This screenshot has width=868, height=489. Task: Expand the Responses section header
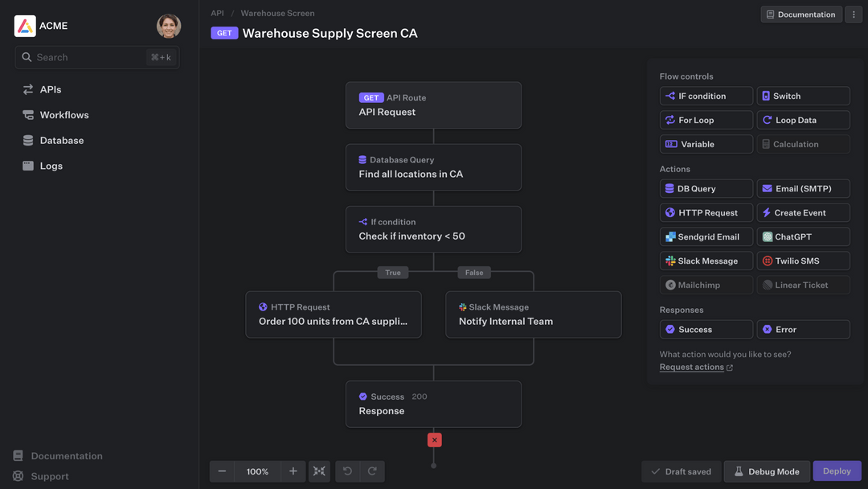tap(681, 309)
